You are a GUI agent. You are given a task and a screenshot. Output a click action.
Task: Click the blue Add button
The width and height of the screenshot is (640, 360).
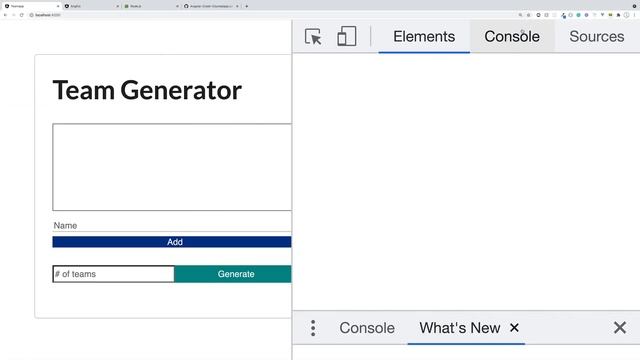click(172, 242)
